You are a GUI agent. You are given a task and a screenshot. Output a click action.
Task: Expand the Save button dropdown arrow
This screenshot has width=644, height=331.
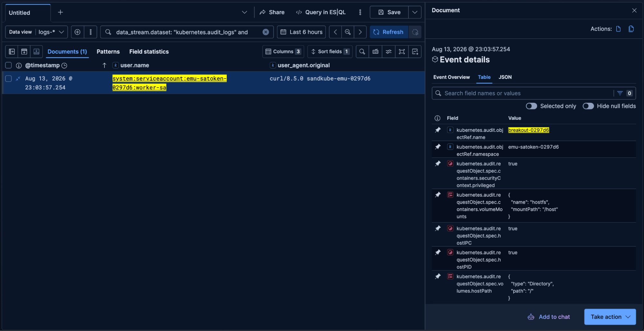click(415, 12)
